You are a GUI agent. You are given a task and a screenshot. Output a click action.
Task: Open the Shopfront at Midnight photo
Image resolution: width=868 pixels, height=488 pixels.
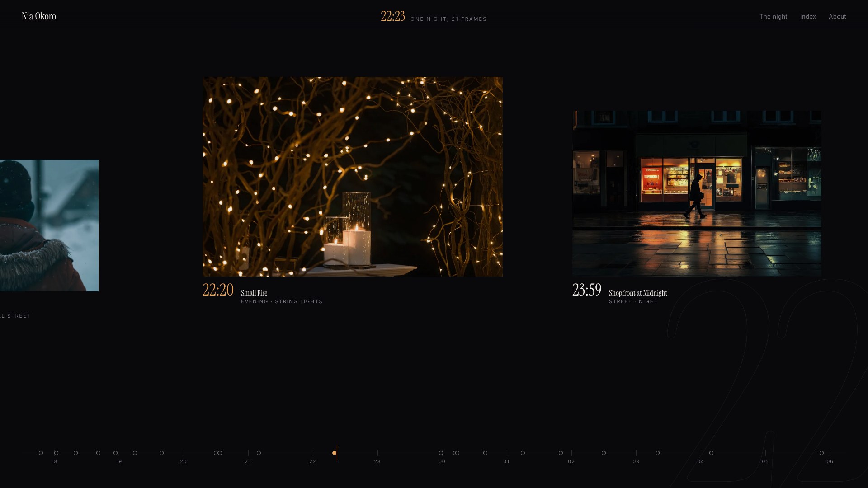click(x=697, y=193)
